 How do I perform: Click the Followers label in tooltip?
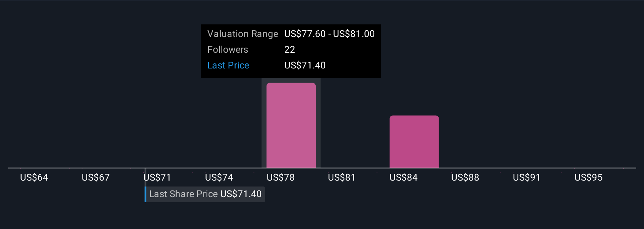click(228, 50)
